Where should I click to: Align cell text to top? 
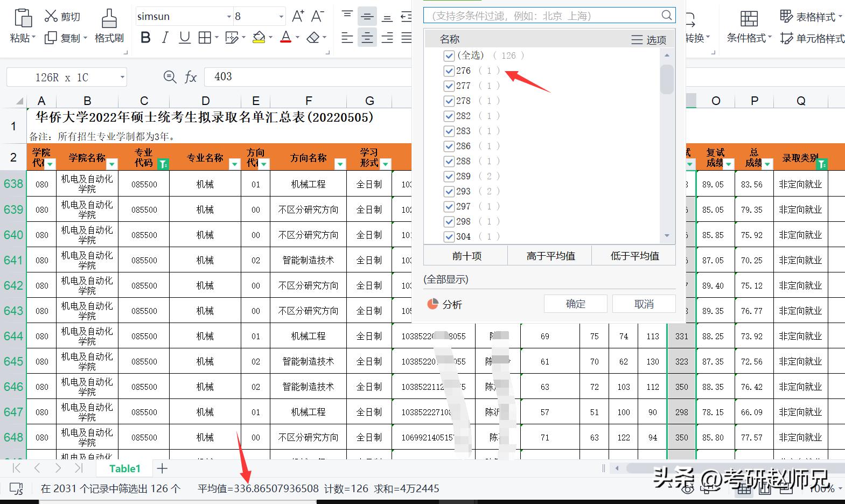point(347,16)
